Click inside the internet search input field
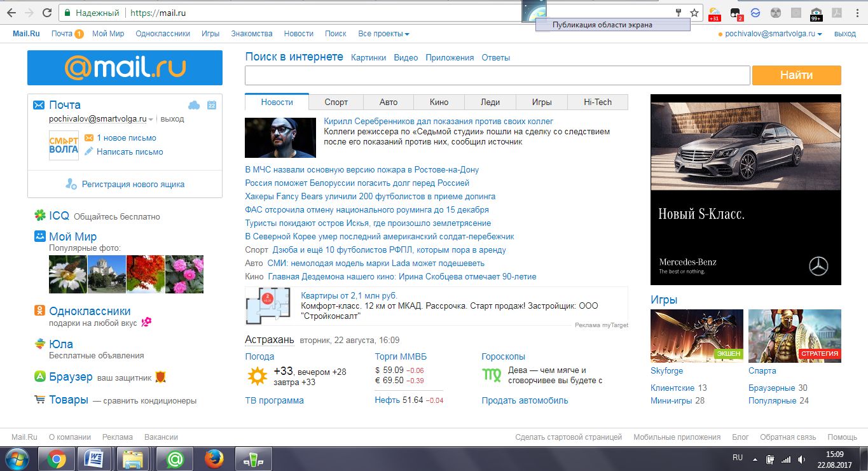This screenshot has height=471, width=868. point(497,75)
